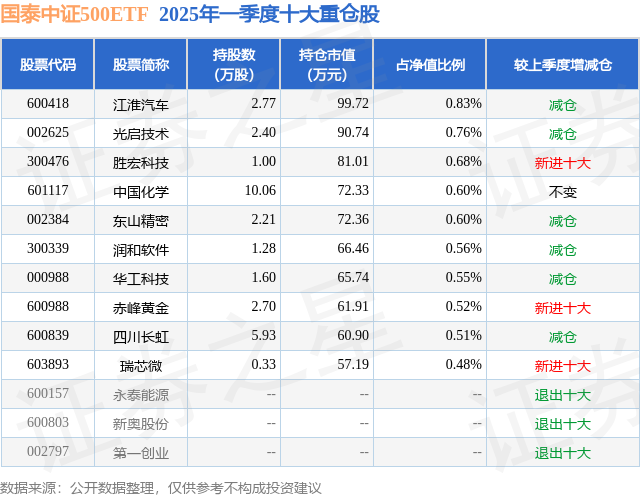Select 65.74 market value for 华工科技
The width and height of the screenshot is (640, 497).
pyautogui.click(x=353, y=277)
